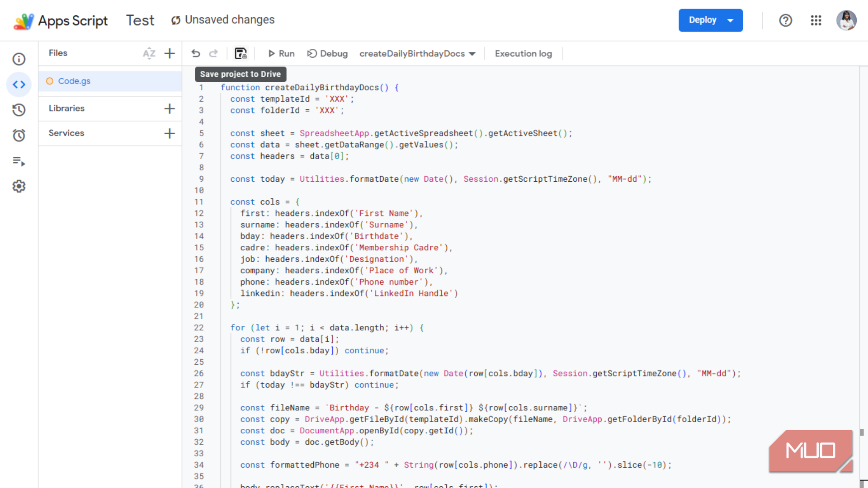Image resolution: width=868 pixels, height=488 pixels.
Task: Redo the last edit
Action: (x=213, y=53)
